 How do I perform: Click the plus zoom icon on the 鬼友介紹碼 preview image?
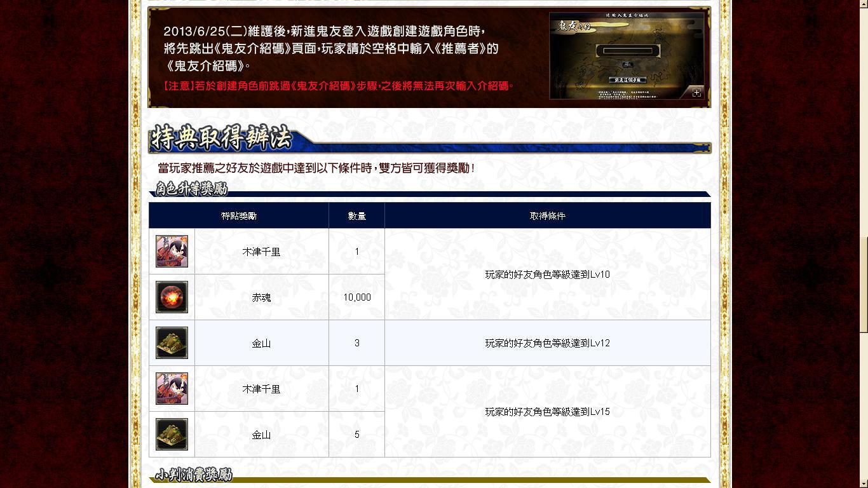[x=696, y=93]
